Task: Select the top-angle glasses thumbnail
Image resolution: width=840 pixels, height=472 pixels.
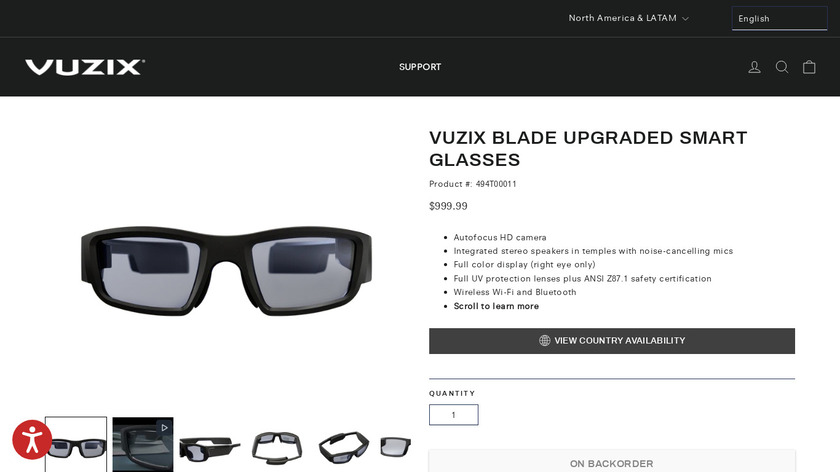Action: (x=344, y=446)
